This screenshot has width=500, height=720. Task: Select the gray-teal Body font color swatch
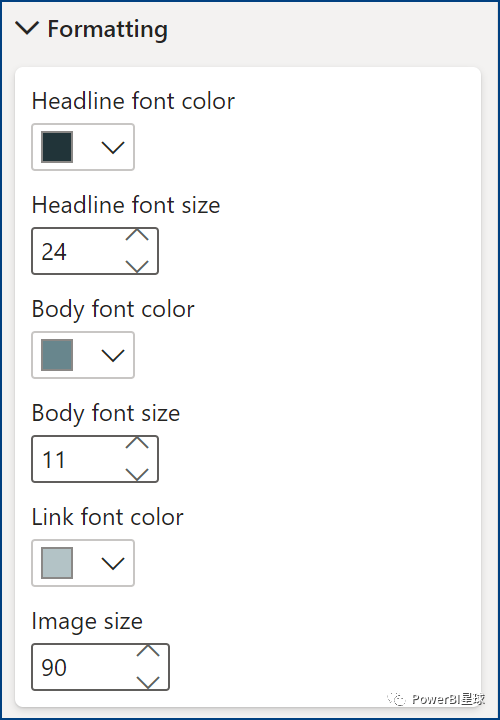pyautogui.click(x=57, y=355)
